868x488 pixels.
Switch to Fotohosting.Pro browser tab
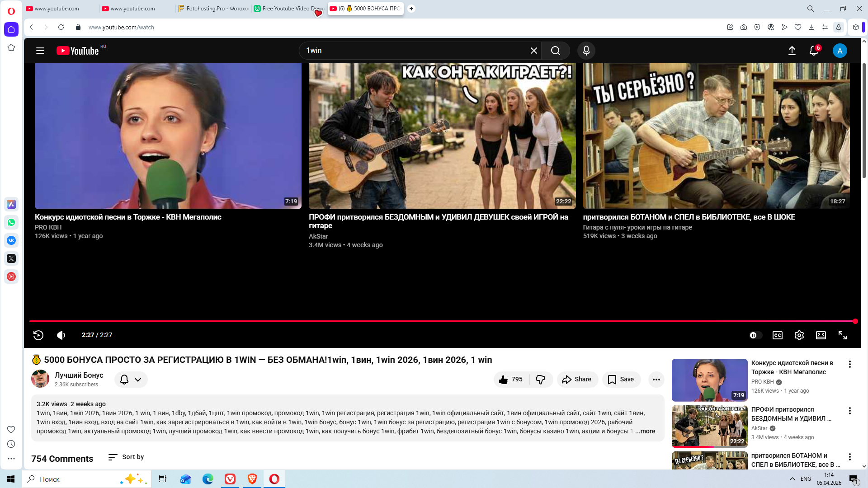coord(213,9)
